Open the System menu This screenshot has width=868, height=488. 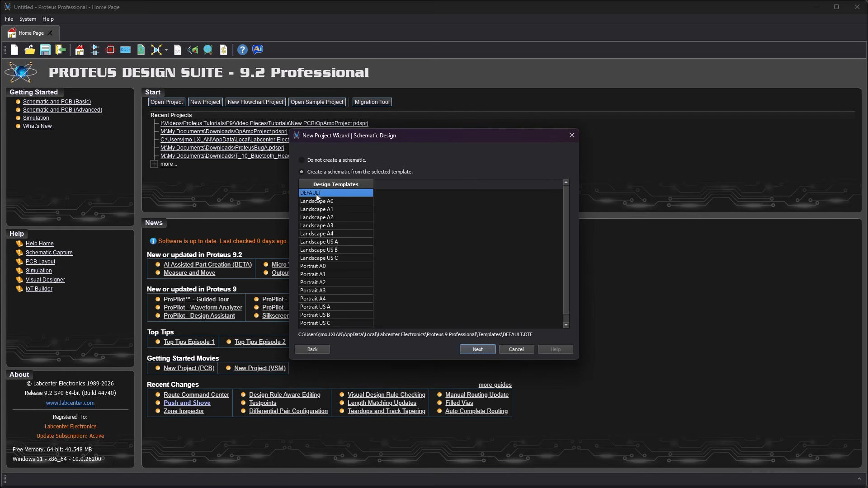[x=28, y=19]
